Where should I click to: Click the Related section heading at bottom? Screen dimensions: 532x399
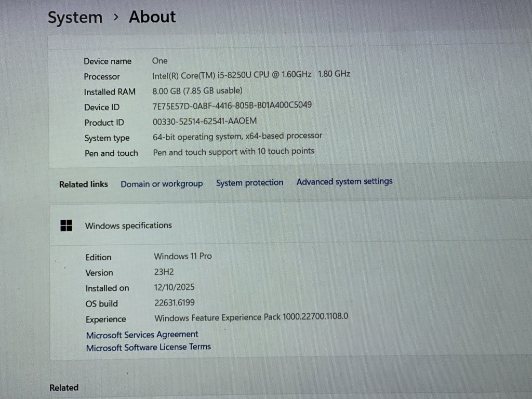coord(64,388)
